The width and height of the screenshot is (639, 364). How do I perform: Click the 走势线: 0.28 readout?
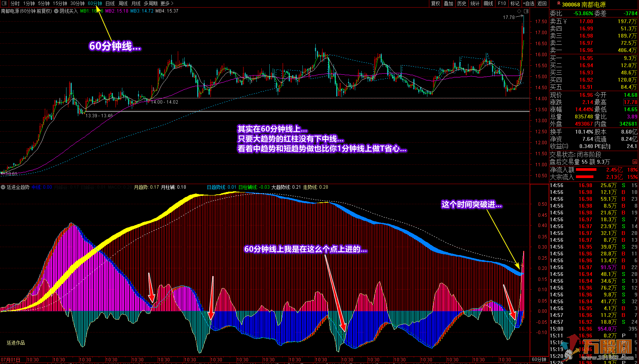(x=315, y=187)
